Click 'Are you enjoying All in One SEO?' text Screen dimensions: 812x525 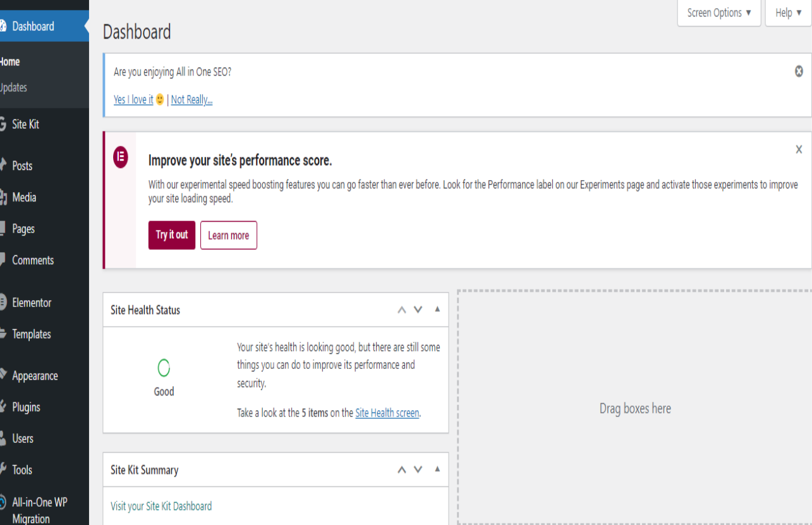tap(173, 72)
